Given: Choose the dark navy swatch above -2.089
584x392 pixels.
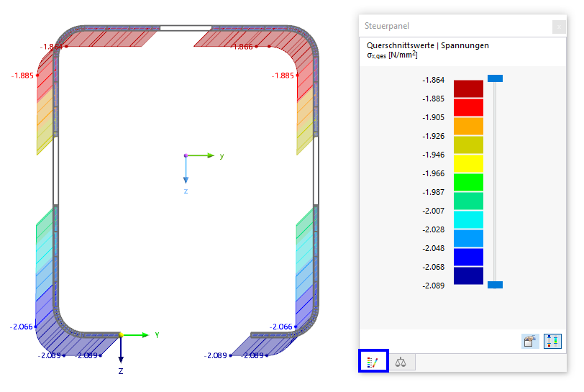Looking at the screenshot, I should pyautogui.click(x=468, y=275).
